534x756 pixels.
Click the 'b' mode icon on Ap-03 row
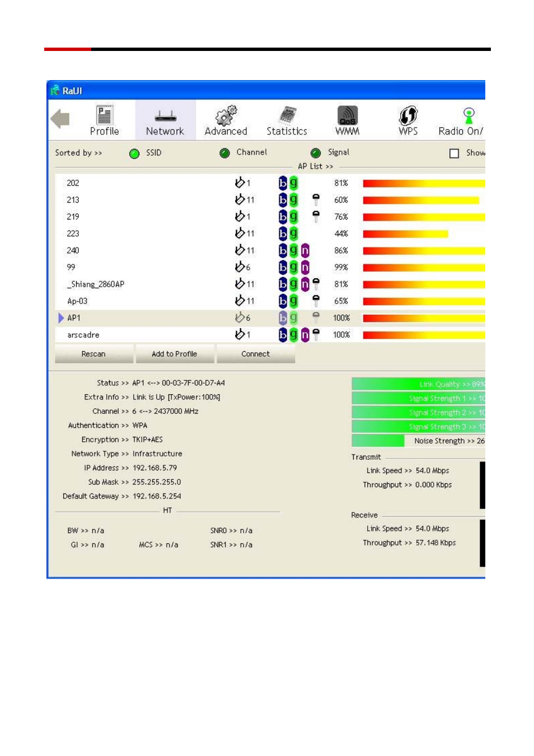(x=283, y=301)
